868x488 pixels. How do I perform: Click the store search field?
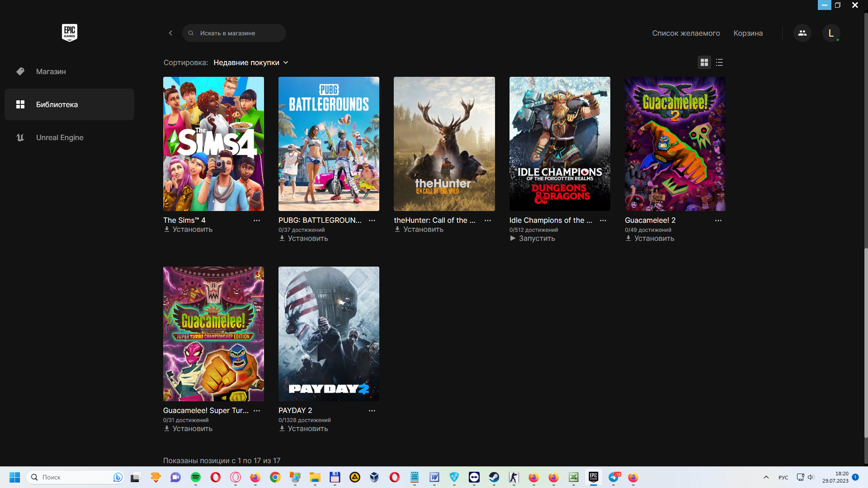click(234, 33)
